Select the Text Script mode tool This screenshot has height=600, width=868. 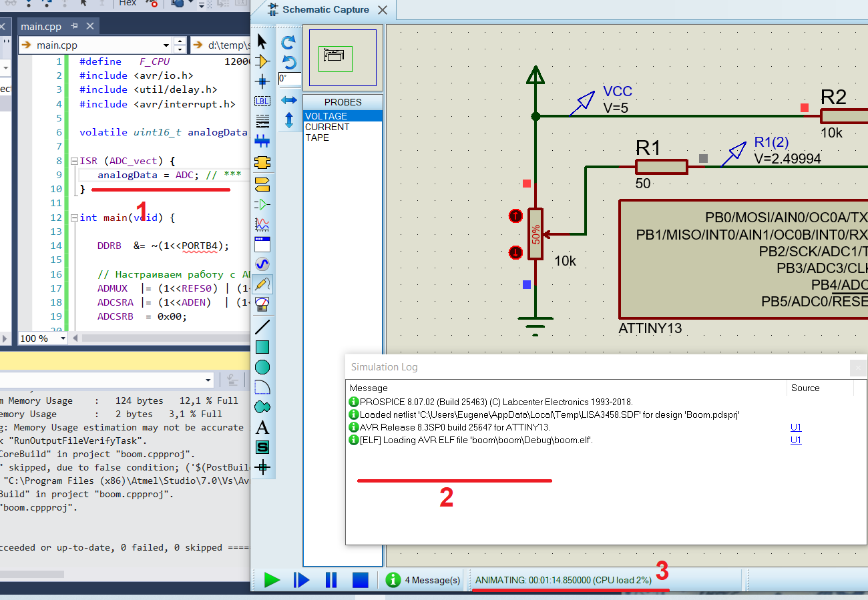tap(262, 121)
